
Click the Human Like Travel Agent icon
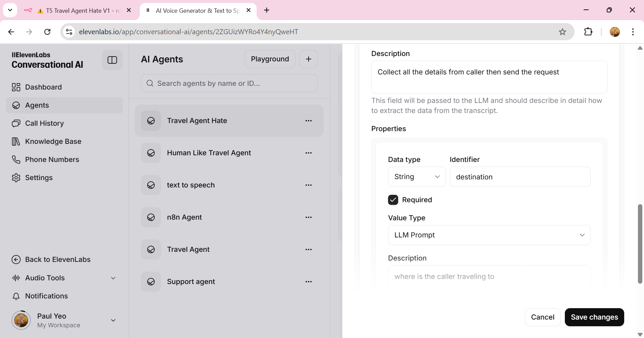[151, 153]
